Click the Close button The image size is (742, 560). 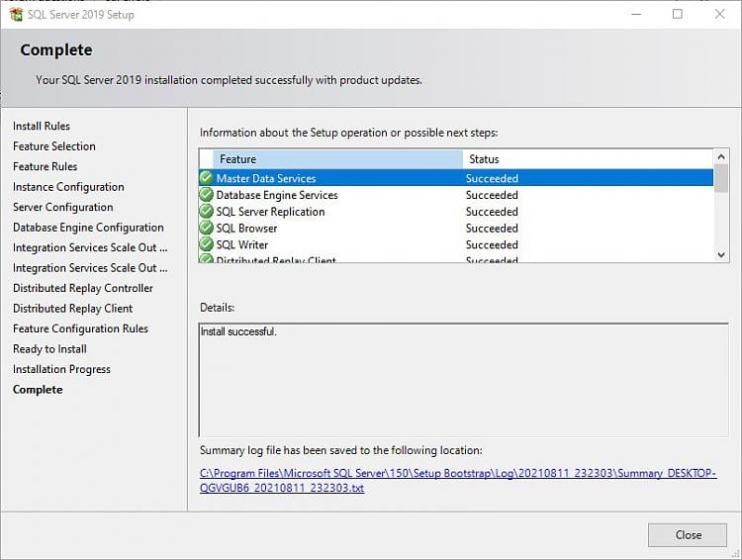[688, 535]
